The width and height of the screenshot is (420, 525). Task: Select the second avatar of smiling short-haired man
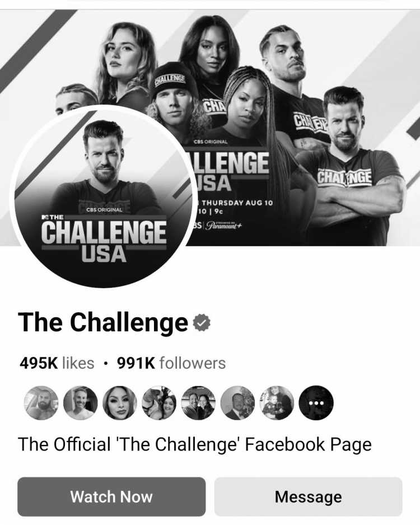(81, 403)
